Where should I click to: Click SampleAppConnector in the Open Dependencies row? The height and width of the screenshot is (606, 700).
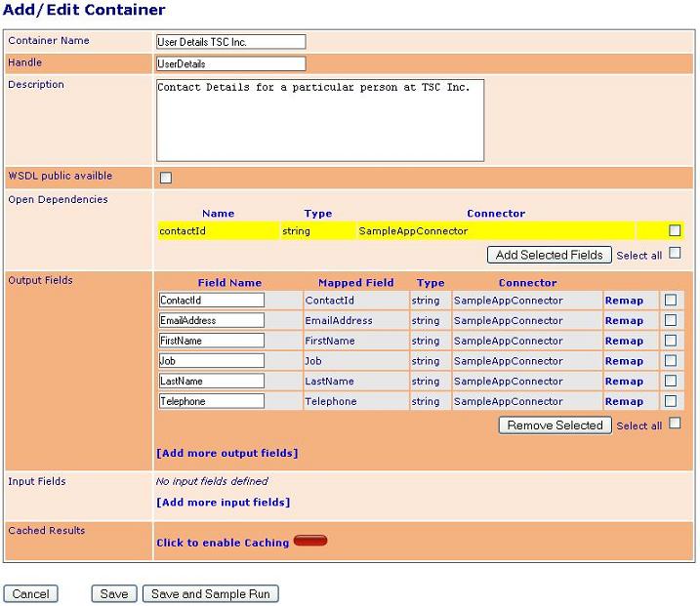coord(413,230)
